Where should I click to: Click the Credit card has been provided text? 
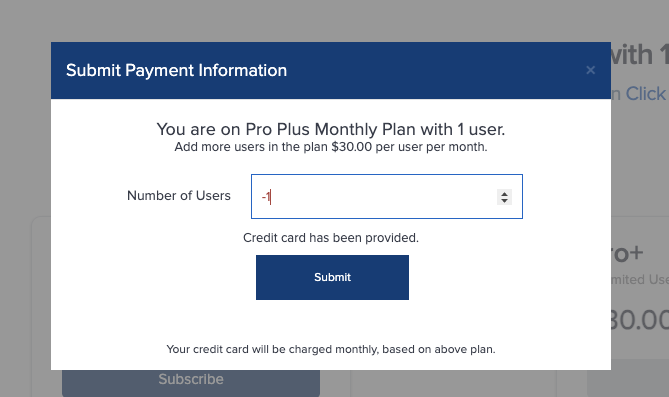(x=331, y=238)
